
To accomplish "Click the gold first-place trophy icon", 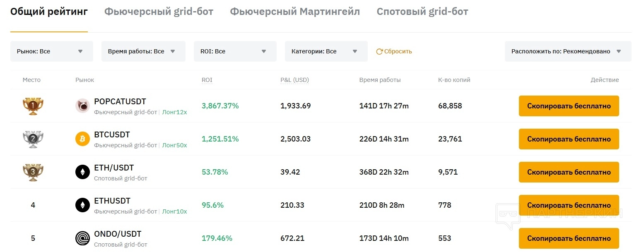I will tap(33, 106).
